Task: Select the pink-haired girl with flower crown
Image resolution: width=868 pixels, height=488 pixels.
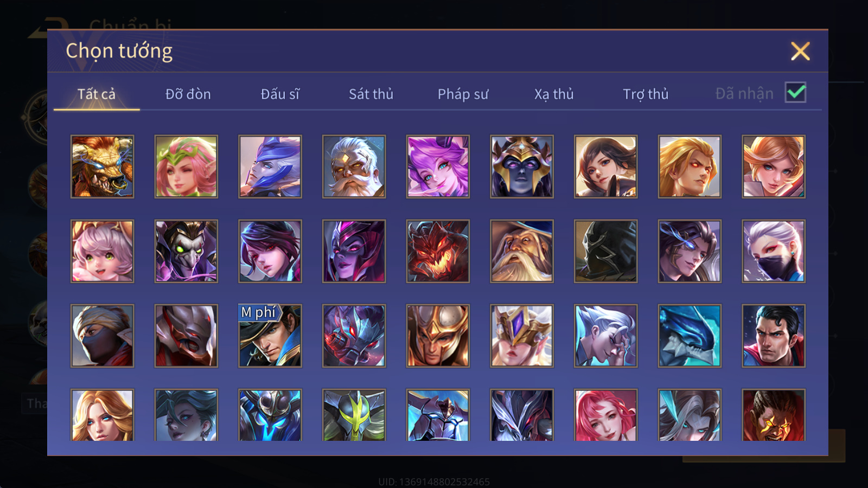Action: [x=186, y=166]
